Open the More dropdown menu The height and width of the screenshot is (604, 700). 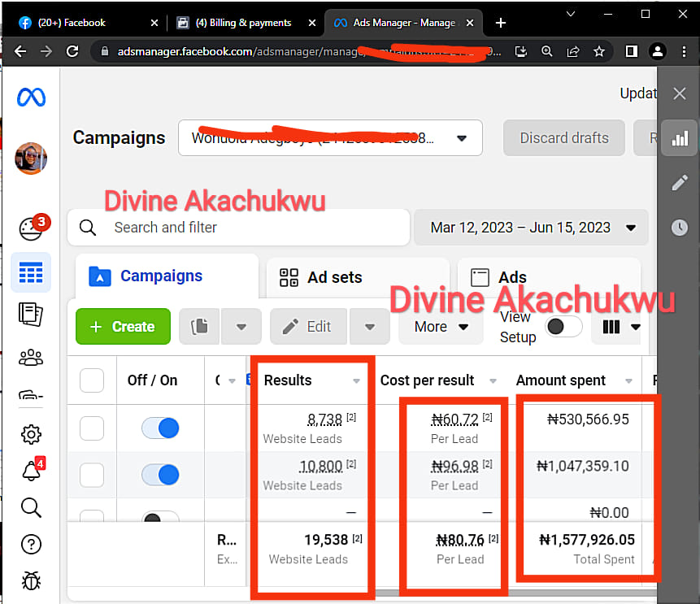pos(441,327)
